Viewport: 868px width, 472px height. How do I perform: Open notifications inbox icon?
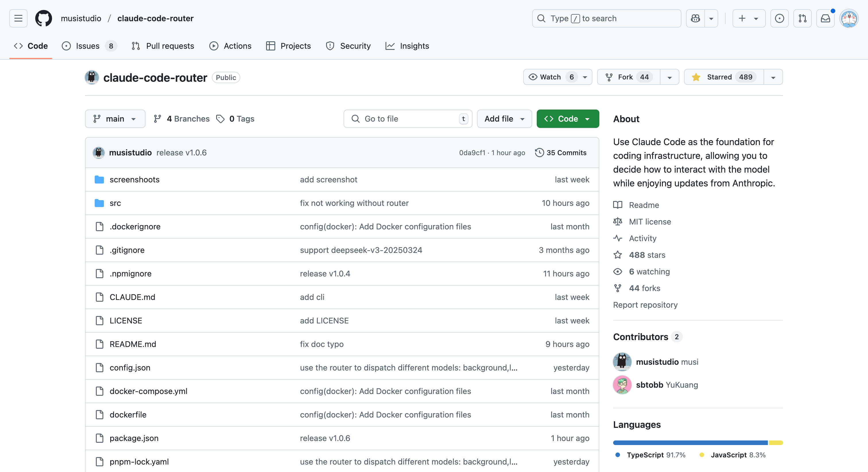pos(825,18)
